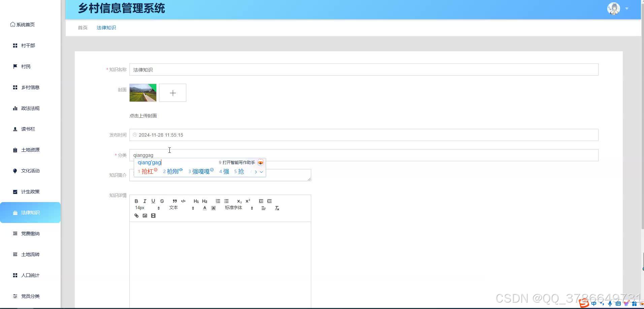The image size is (644, 309).
Task: Click the uploaded cover image thumbnail
Action: 143,93
